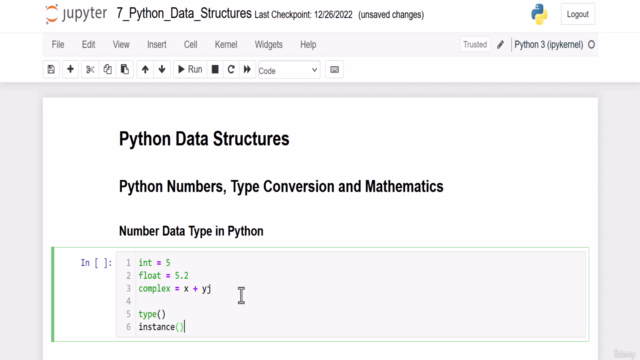Paste cells below

(125, 69)
